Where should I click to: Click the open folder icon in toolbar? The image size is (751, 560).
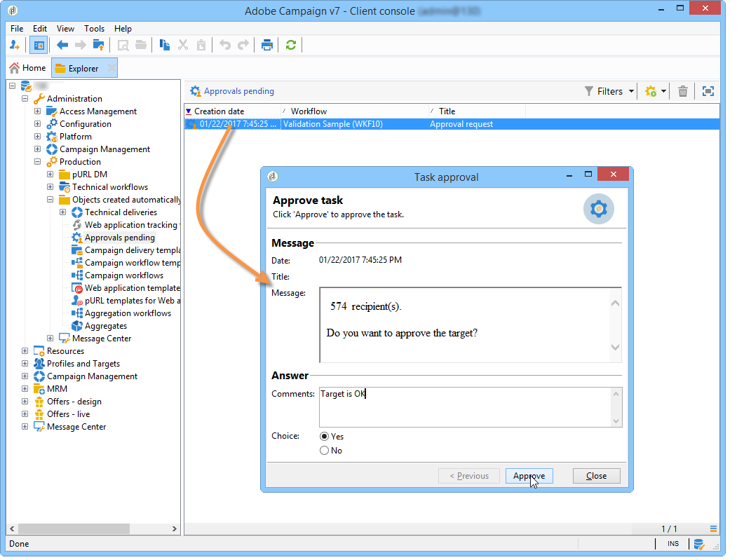coord(141,45)
